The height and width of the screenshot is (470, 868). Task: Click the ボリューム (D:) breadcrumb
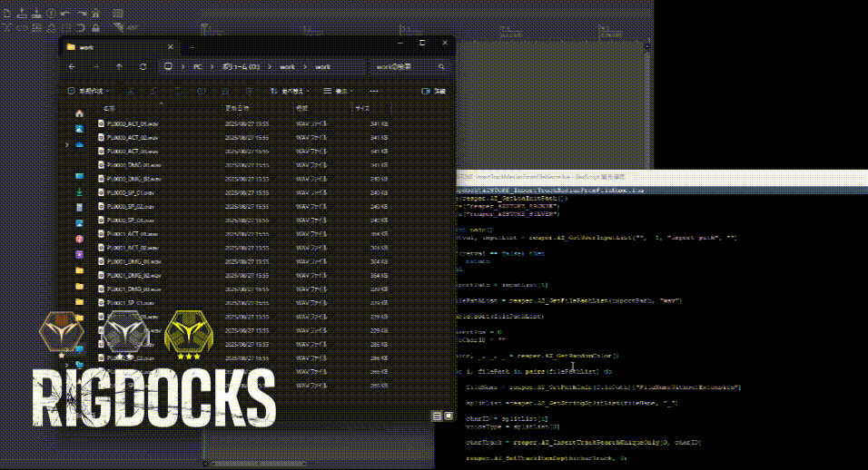[241, 66]
